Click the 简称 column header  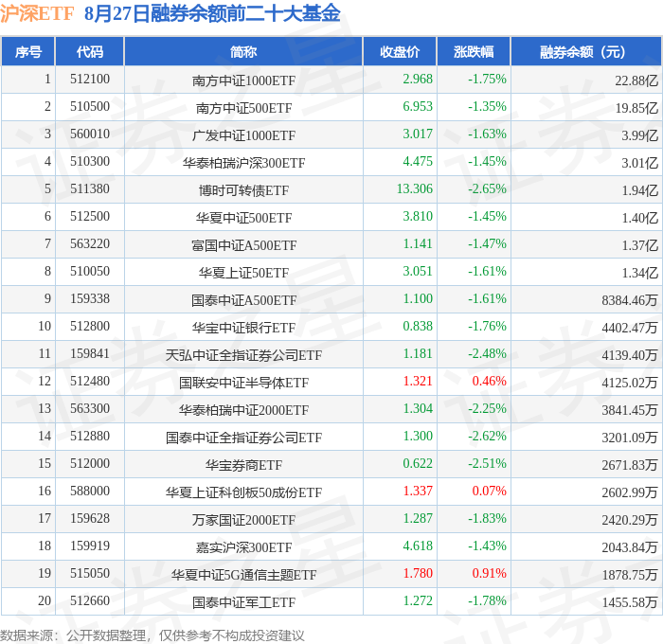coord(243,52)
